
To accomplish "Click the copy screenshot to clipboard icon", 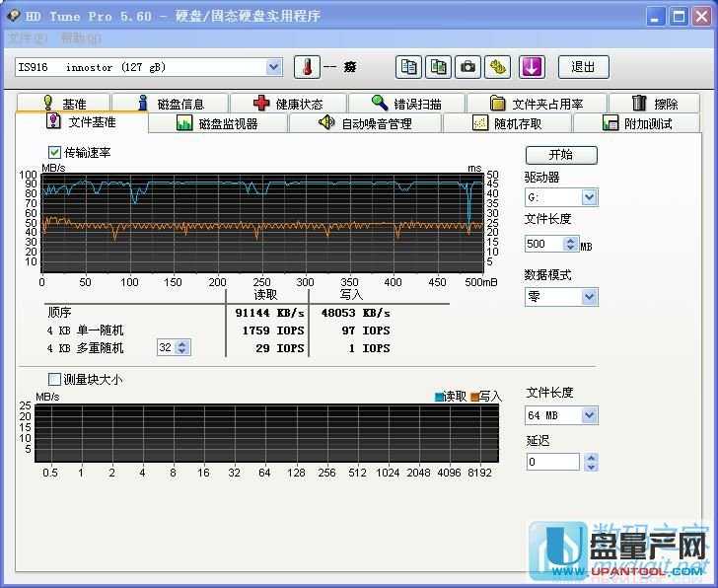I will click(438, 67).
